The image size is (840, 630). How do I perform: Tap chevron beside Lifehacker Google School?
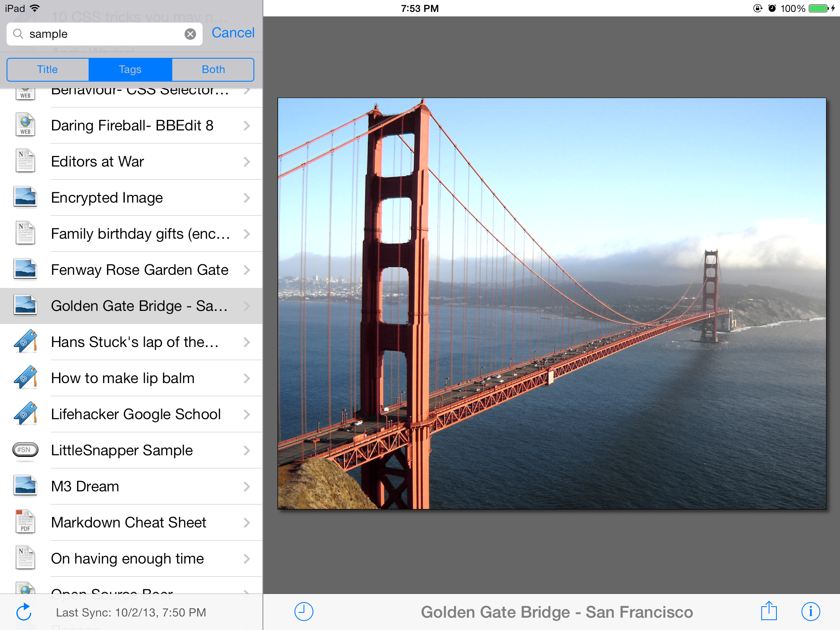(247, 414)
